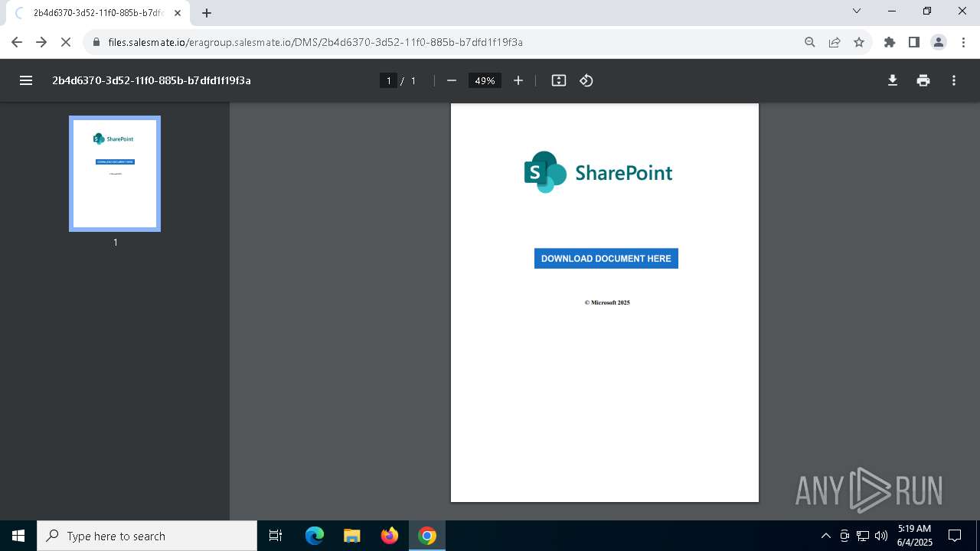Open the notification center
980x551 pixels.
tap(955, 536)
